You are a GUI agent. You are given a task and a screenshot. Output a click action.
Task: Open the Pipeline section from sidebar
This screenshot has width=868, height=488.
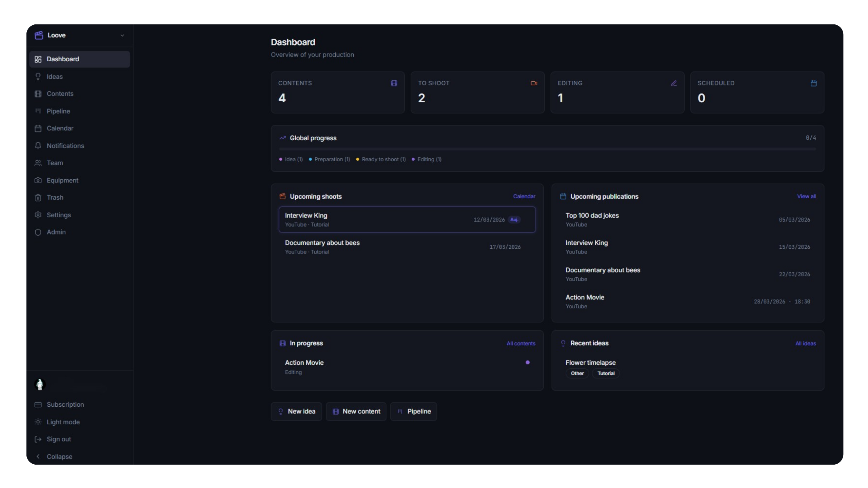point(58,111)
